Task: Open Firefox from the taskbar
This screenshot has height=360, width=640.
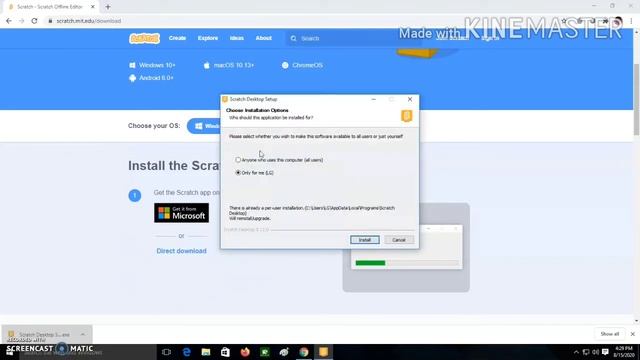Action: pos(245,352)
